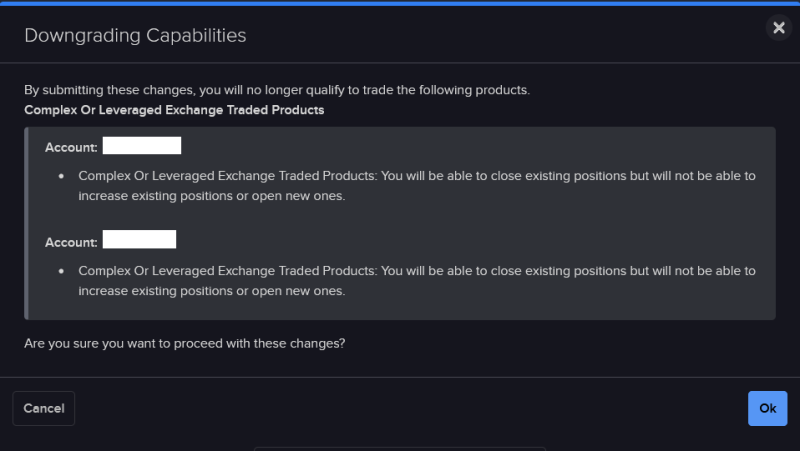Click the 'By submitting these changes' sentence
Screen dimensions: 800x451
click(x=277, y=90)
